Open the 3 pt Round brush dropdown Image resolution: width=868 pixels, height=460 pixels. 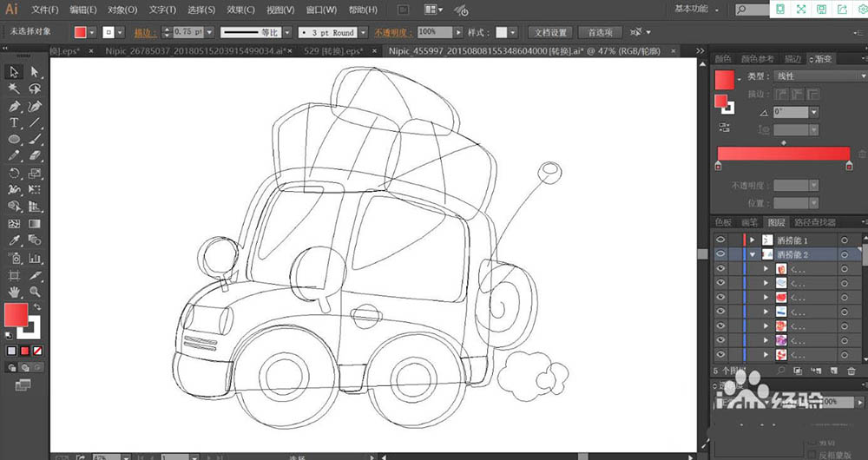point(365,32)
